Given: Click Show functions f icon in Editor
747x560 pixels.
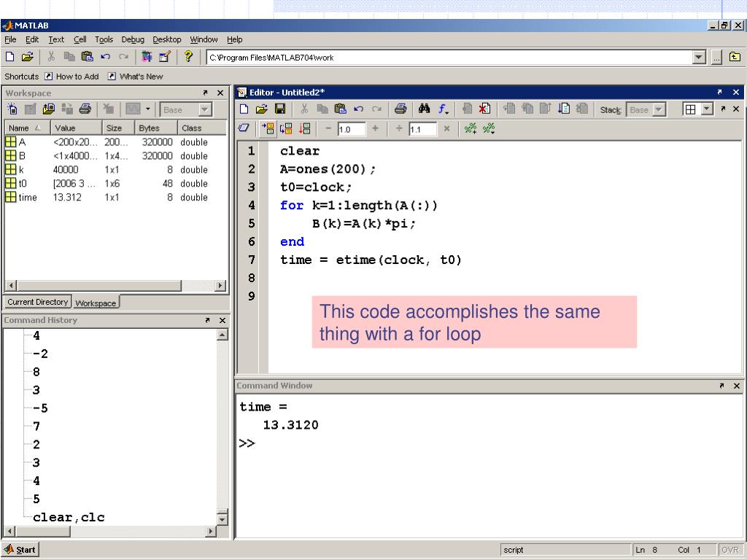Looking at the screenshot, I should click(x=443, y=109).
